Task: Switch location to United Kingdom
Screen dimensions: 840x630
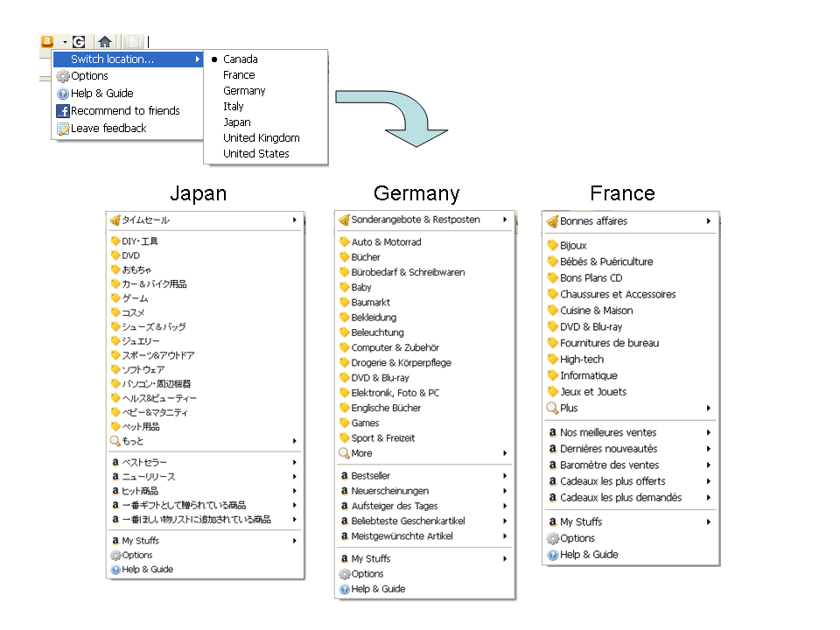Action: 261,138
